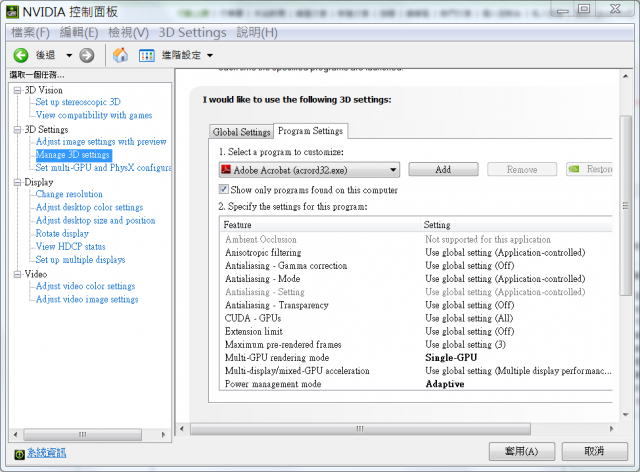Click the task tree scroll-right arrow
640x472 pixels.
tap(163, 434)
